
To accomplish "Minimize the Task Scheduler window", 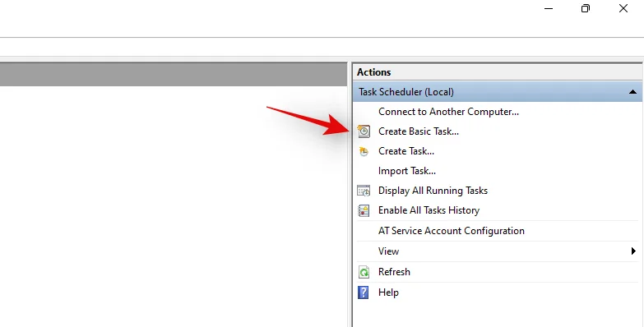I will 549,8.
